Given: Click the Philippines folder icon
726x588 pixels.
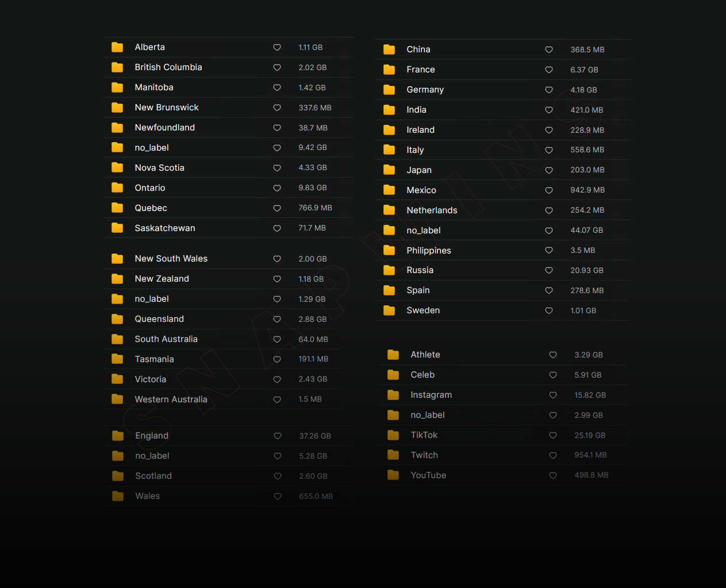Looking at the screenshot, I should tap(389, 251).
